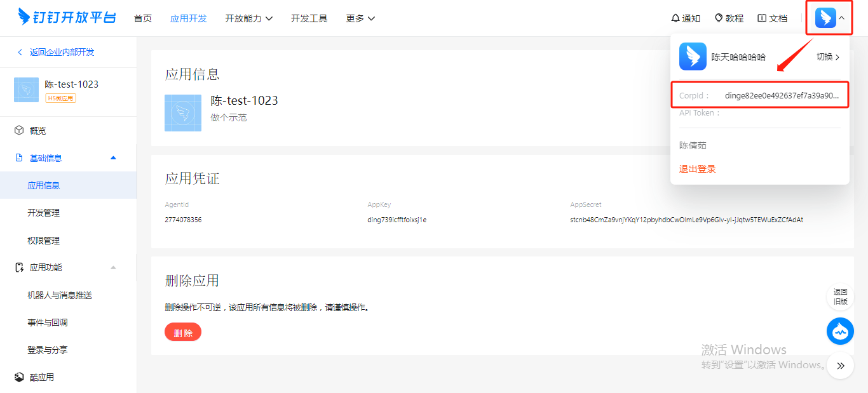The image size is (868, 393).
Task: Click 切换 to switch organization
Action: [x=828, y=57]
